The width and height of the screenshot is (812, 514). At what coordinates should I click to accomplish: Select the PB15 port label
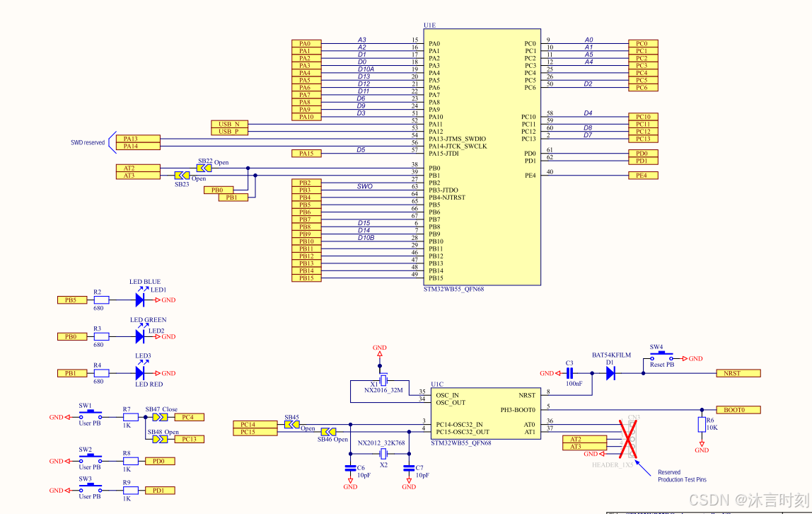click(x=306, y=278)
